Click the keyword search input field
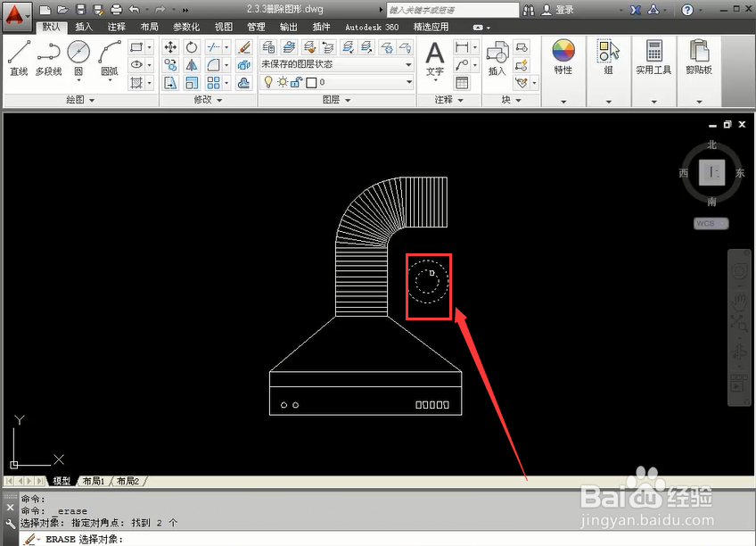The height and width of the screenshot is (546, 756). pyautogui.click(x=453, y=10)
